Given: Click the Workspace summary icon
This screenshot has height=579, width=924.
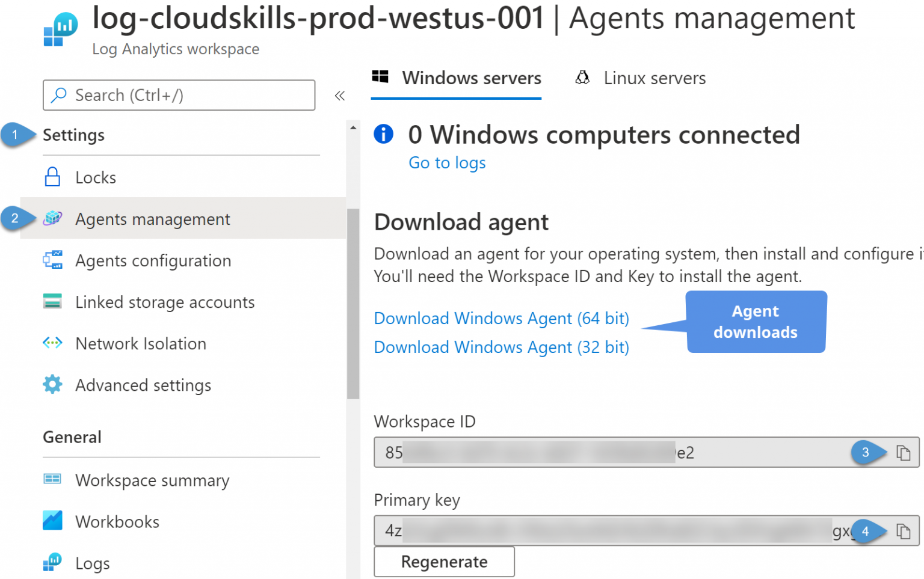Looking at the screenshot, I should 52,479.
